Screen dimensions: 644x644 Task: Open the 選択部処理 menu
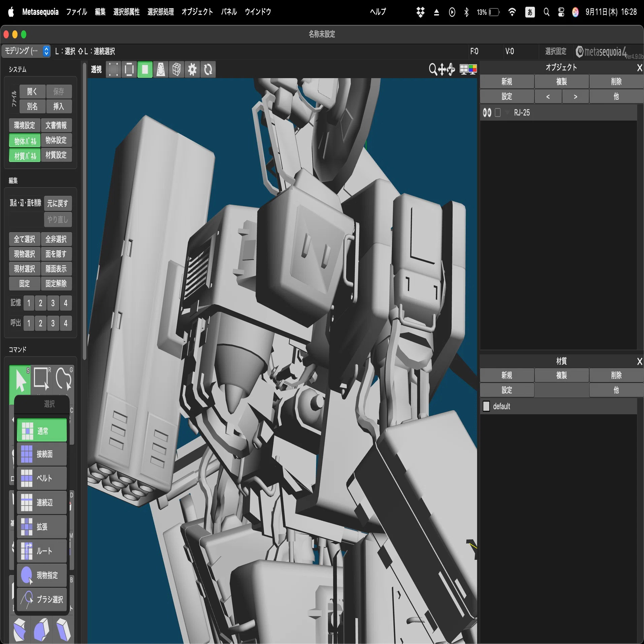(161, 12)
